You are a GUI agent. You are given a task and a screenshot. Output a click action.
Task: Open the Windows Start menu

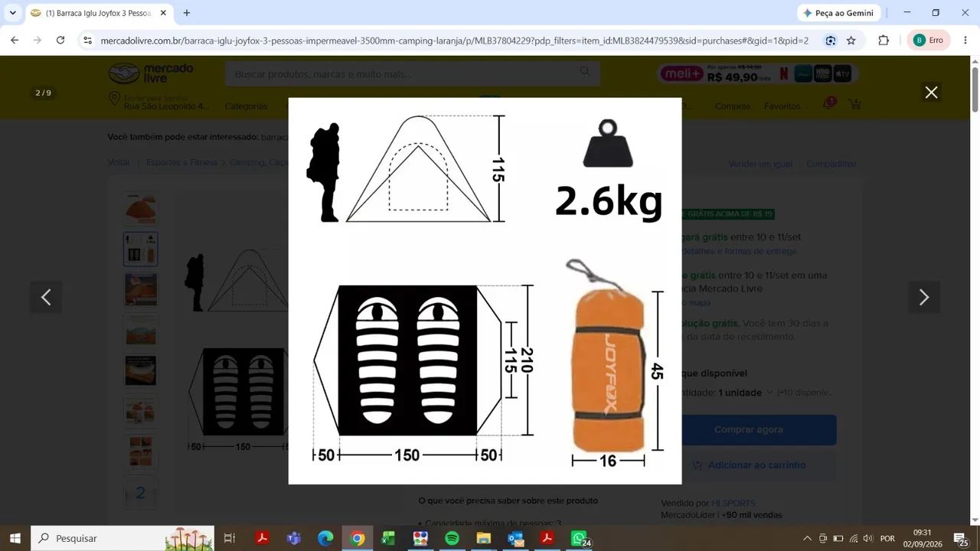pyautogui.click(x=15, y=538)
